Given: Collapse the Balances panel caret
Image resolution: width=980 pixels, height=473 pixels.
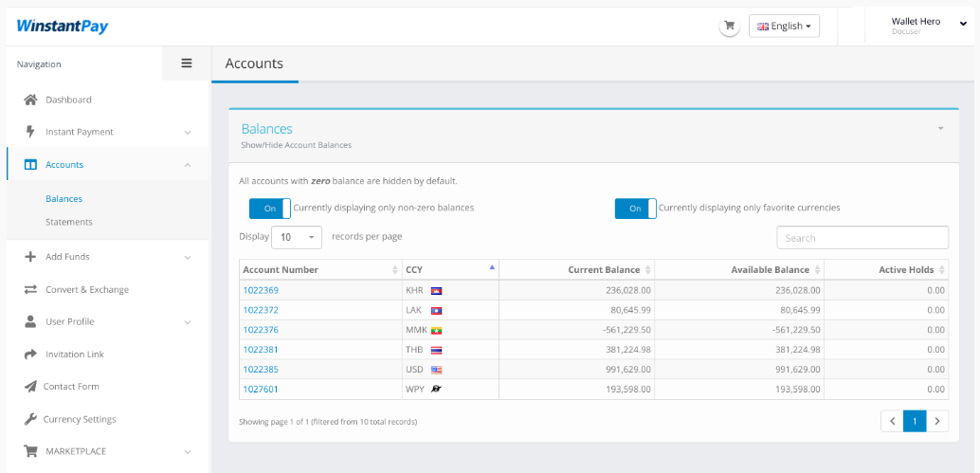Looking at the screenshot, I should tap(940, 129).
